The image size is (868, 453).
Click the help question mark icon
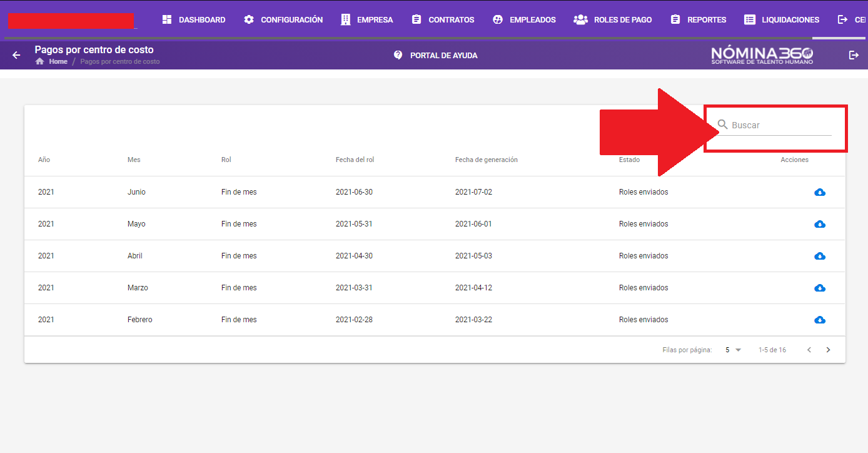point(398,55)
